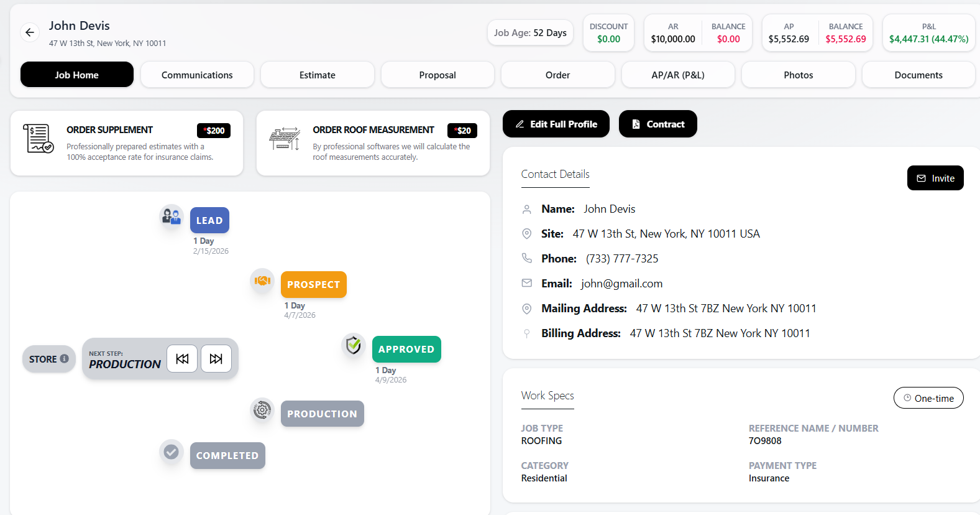
Task: Click the One-time job frequency button
Action: [928, 398]
